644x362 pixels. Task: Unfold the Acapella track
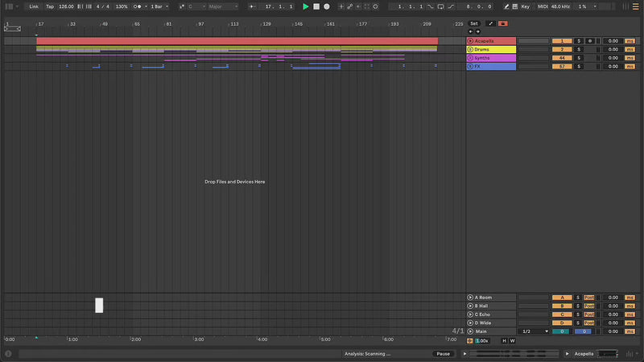coord(470,40)
